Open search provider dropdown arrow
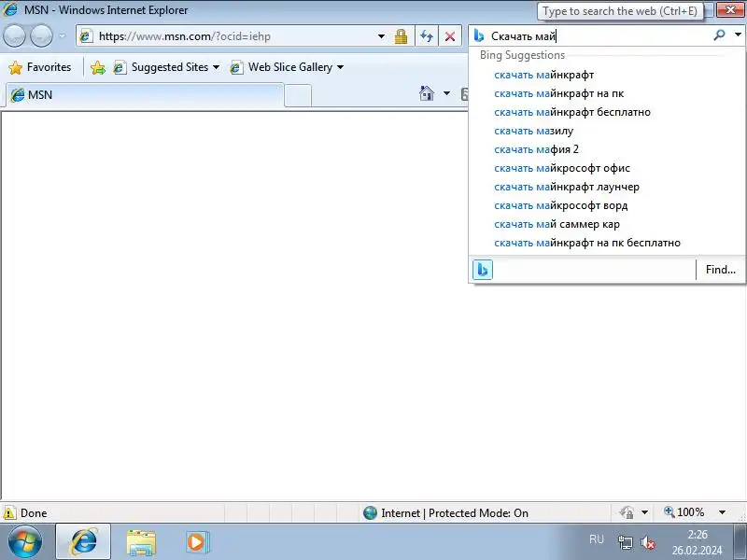Screen dimensions: 747x560 (x=738, y=35)
